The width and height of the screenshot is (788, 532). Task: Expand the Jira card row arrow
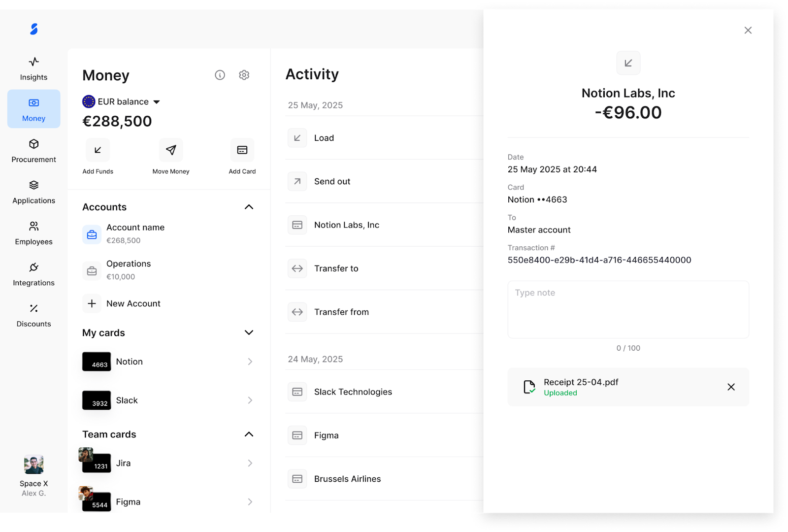[250, 463]
